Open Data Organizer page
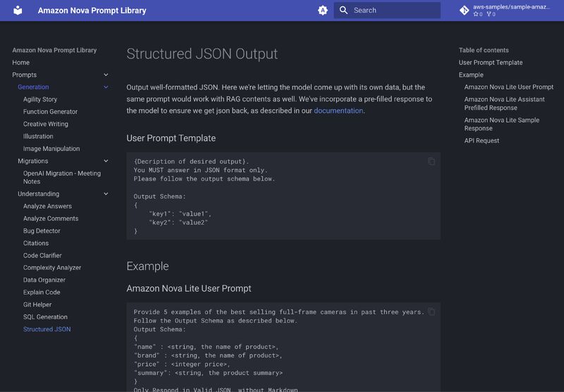This screenshot has height=392, width=564. coord(44,280)
